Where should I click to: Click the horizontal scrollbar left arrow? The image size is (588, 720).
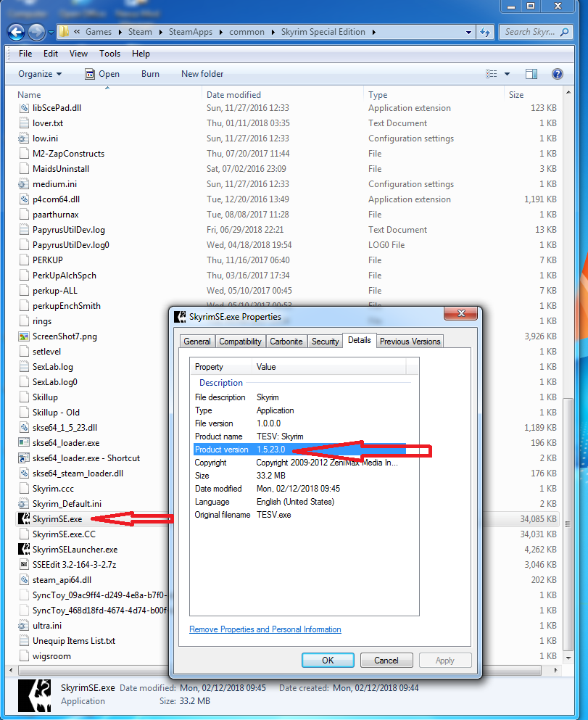[11, 671]
